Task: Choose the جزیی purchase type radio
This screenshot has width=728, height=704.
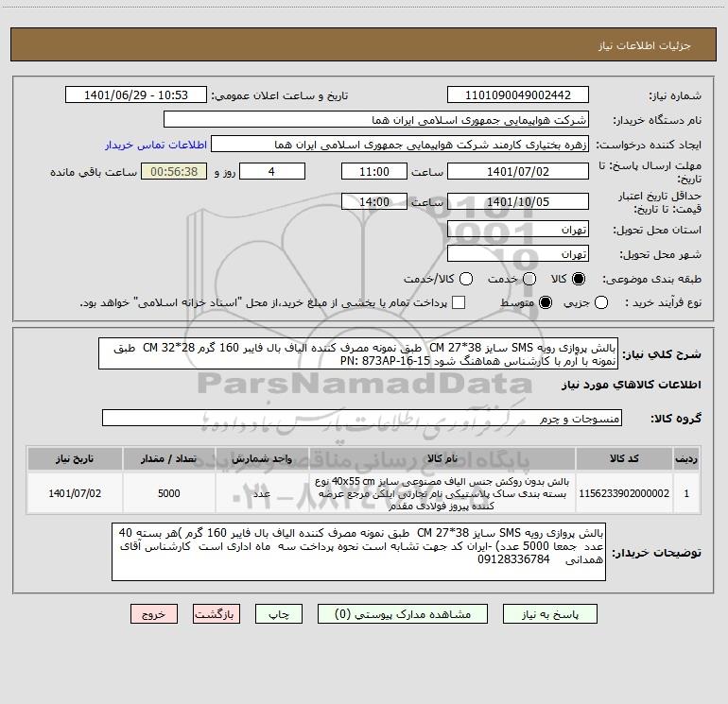Action: pyautogui.click(x=600, y=302)
